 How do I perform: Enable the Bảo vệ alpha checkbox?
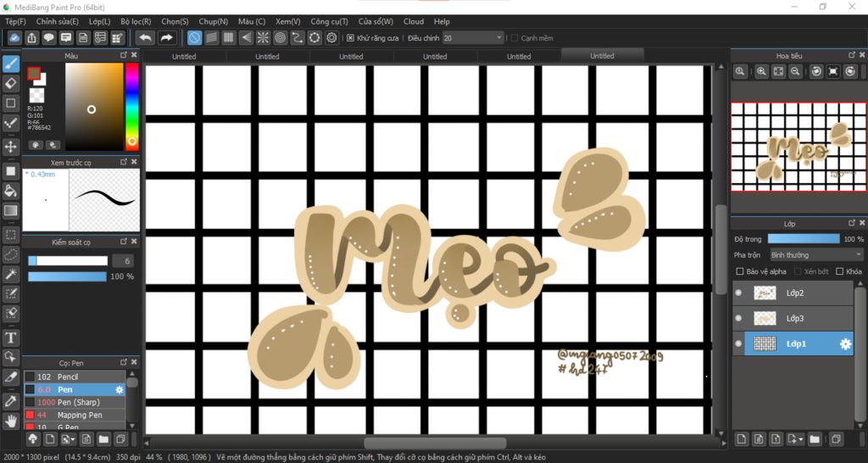[x=740, y=271]
